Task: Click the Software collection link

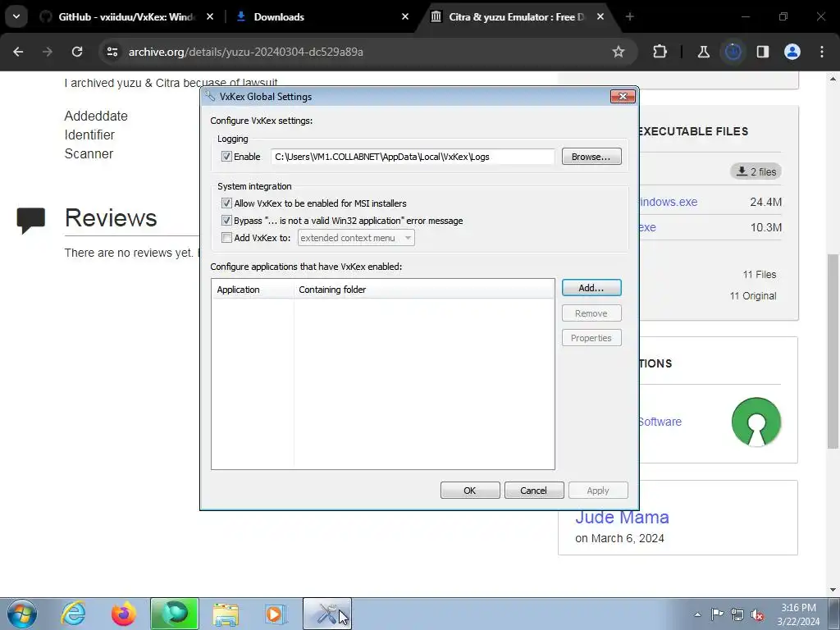Action: pos(660,422)
